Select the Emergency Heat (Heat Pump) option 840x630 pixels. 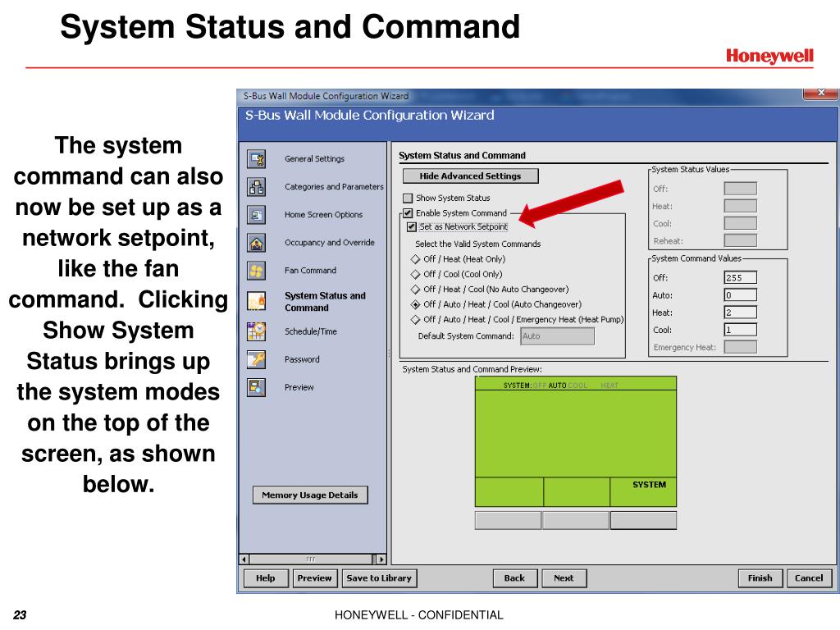[x=415, y=319]
